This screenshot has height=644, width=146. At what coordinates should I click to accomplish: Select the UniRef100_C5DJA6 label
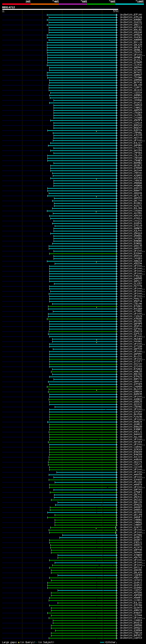point(131,304)
